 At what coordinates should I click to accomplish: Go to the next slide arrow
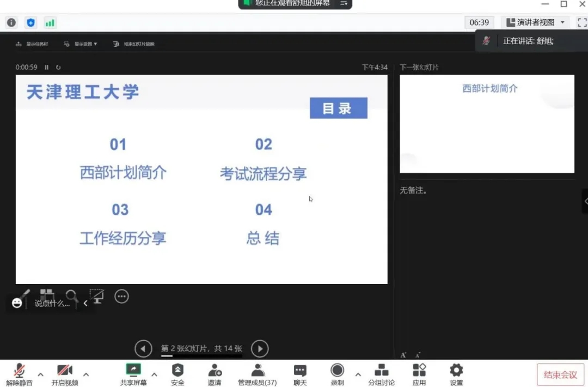coord(260,349)
